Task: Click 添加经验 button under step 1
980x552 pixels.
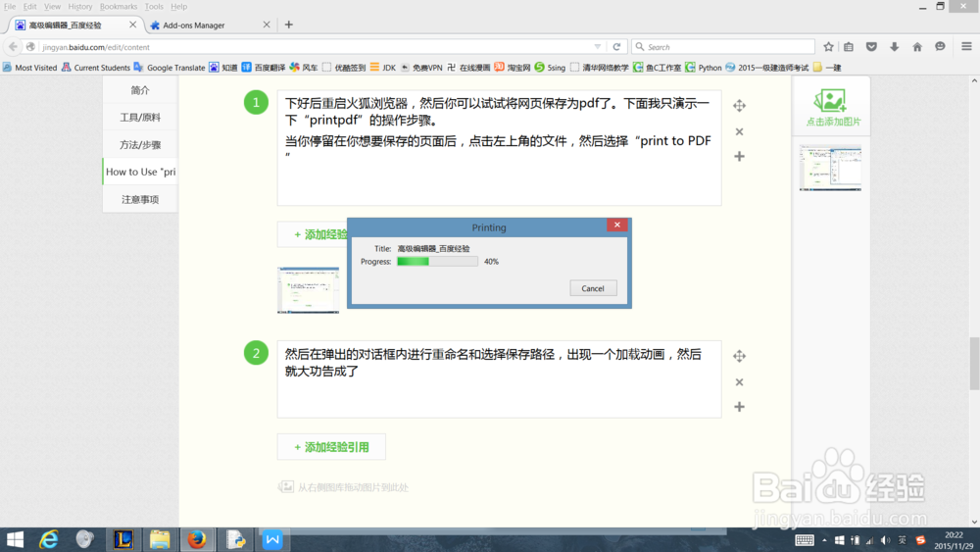Action: 314,234
